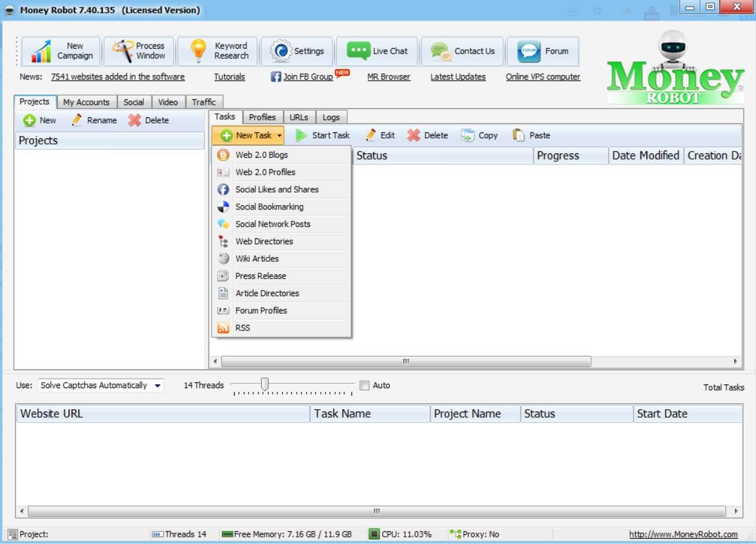Enable the Auto threads checkbox

click(x=364, y=386)
